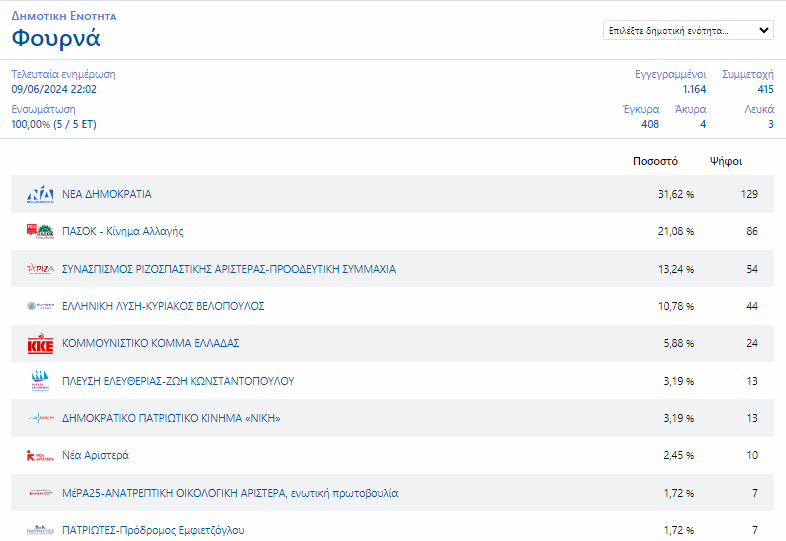Viewport: 786px width, 541px height.
Task: Click the Νέα Αριστερά party logo
Action: click(40, 455)
